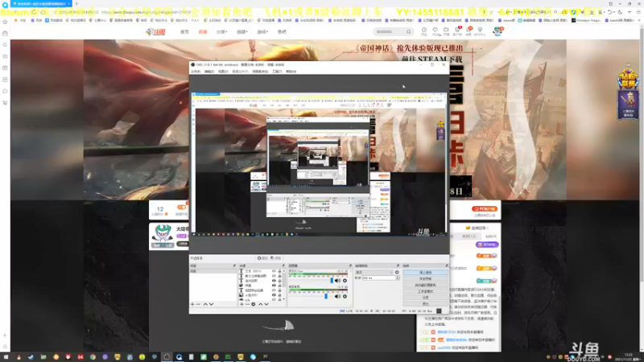The width and height of the screenshot is (644, 362).
Task: Click Douyu search magnifier icon
Action: [x=408, y=31]
